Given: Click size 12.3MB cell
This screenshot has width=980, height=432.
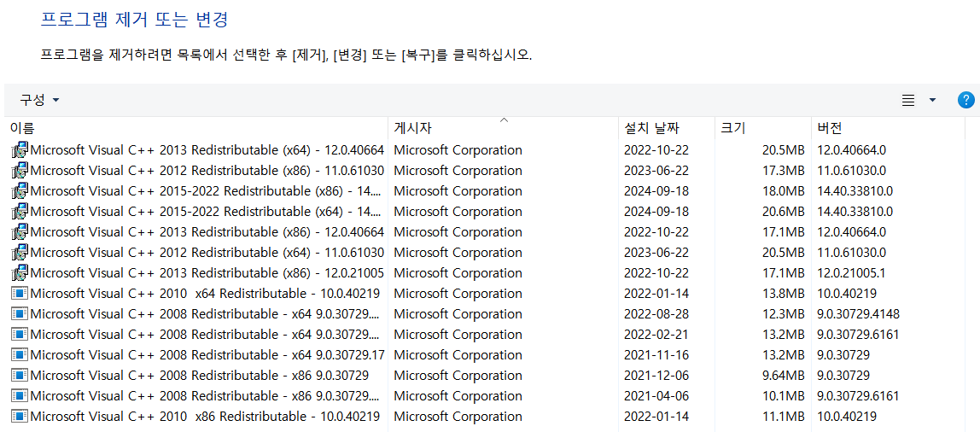Looking at the screenshot, I should click(783, 314).
